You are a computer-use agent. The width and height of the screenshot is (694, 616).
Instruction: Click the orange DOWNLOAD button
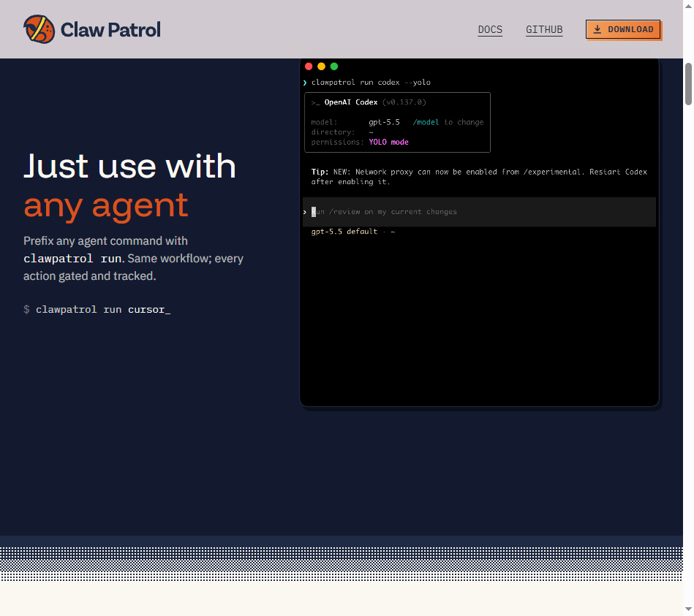pyautogui.click(x=623, y=30)
